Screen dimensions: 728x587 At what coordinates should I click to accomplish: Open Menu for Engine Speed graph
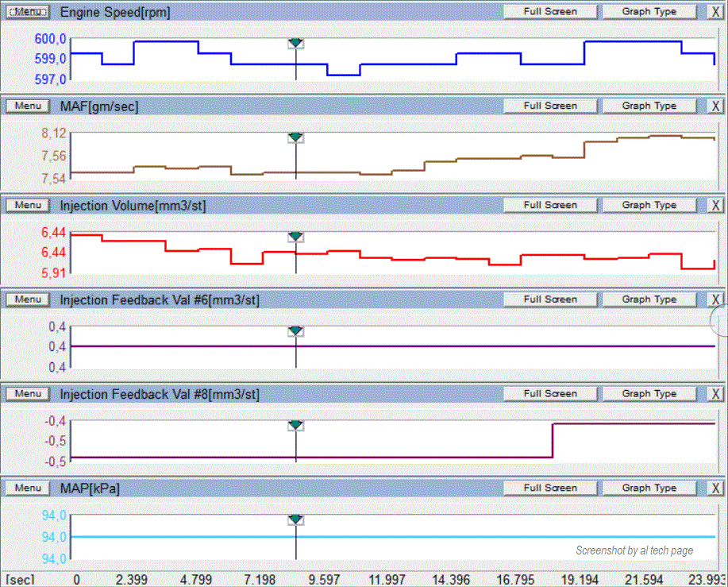[x=28, y=12]
